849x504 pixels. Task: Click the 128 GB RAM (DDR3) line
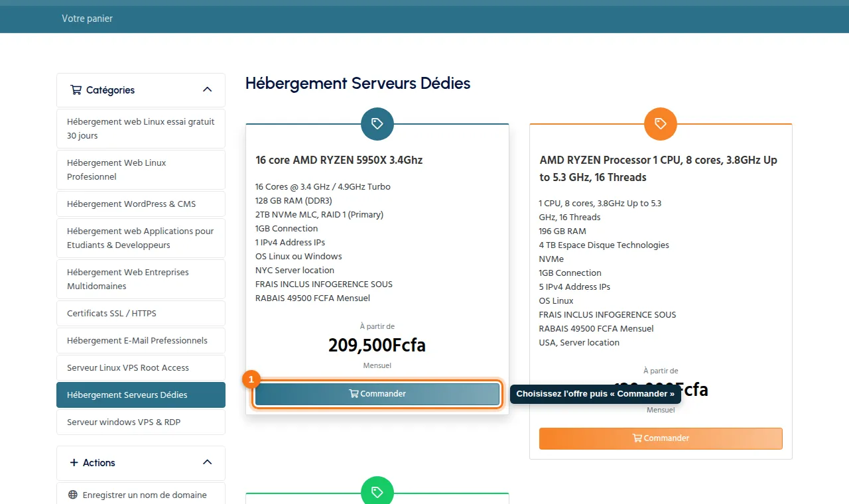pyautogui.click(x=293, y=200)
